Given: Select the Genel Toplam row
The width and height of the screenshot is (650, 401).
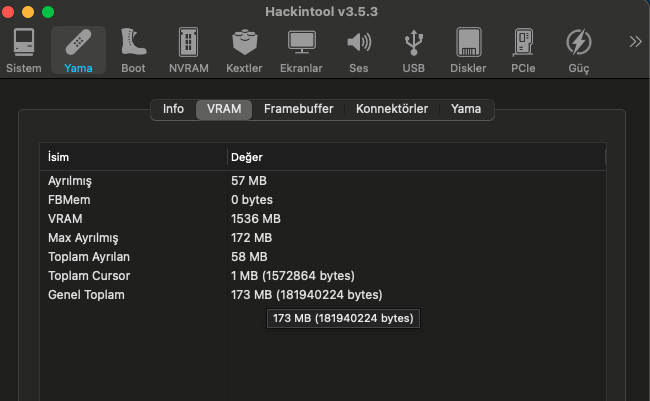Looking at the screenshot, I should tap(323, 295).
